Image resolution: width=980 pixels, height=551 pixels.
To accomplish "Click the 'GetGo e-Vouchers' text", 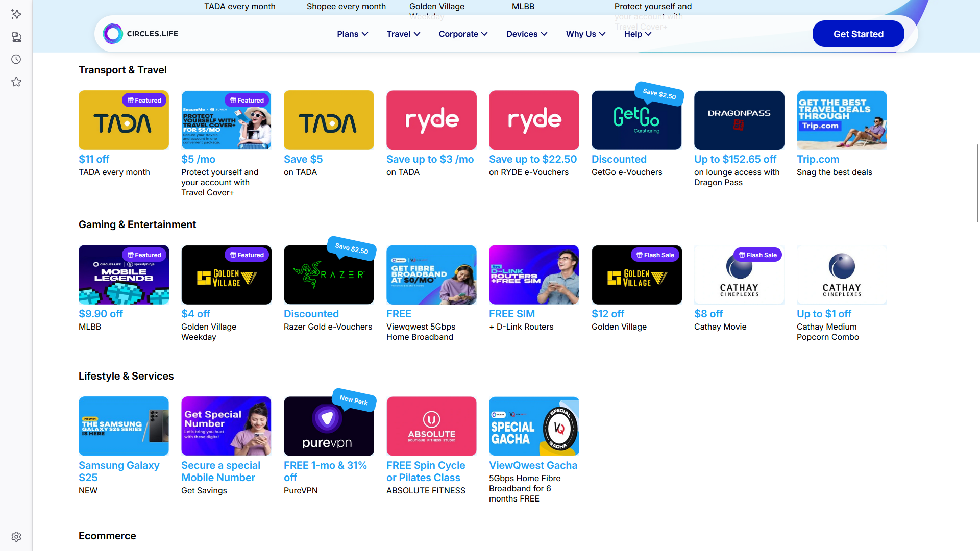I will (627, 172).
